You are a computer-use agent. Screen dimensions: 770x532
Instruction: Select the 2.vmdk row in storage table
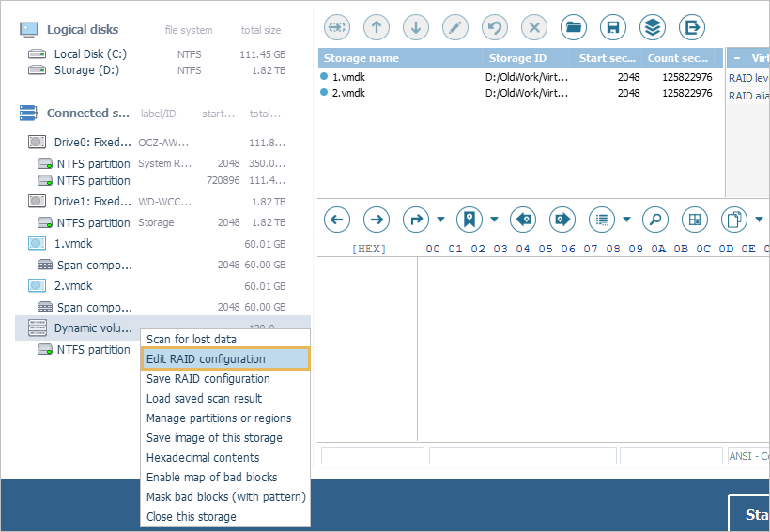[x=347, y=93]
